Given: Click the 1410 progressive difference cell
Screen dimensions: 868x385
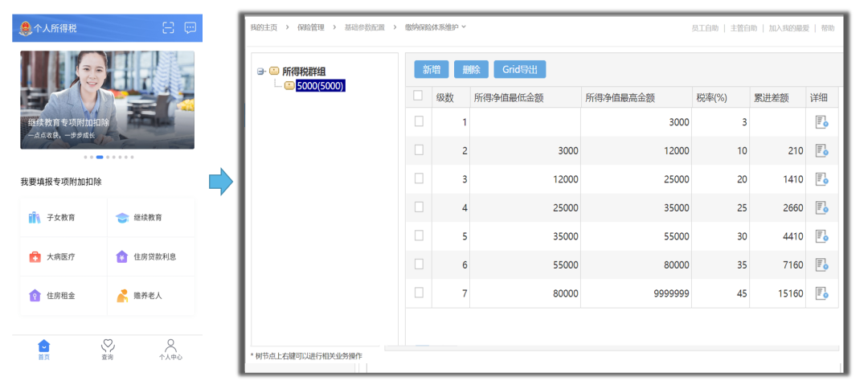Looking at the screenshot, I should coord(778,179).
